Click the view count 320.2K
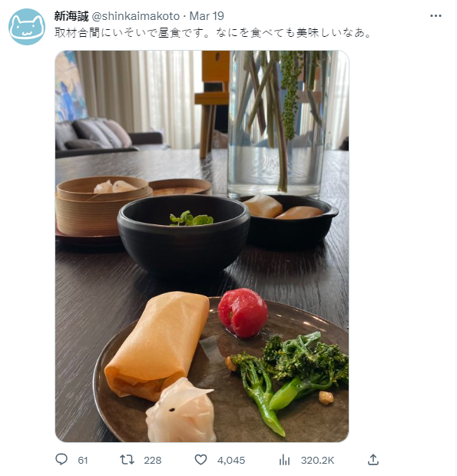The width and height of the screenshot is (457, 476). [318, 460]
